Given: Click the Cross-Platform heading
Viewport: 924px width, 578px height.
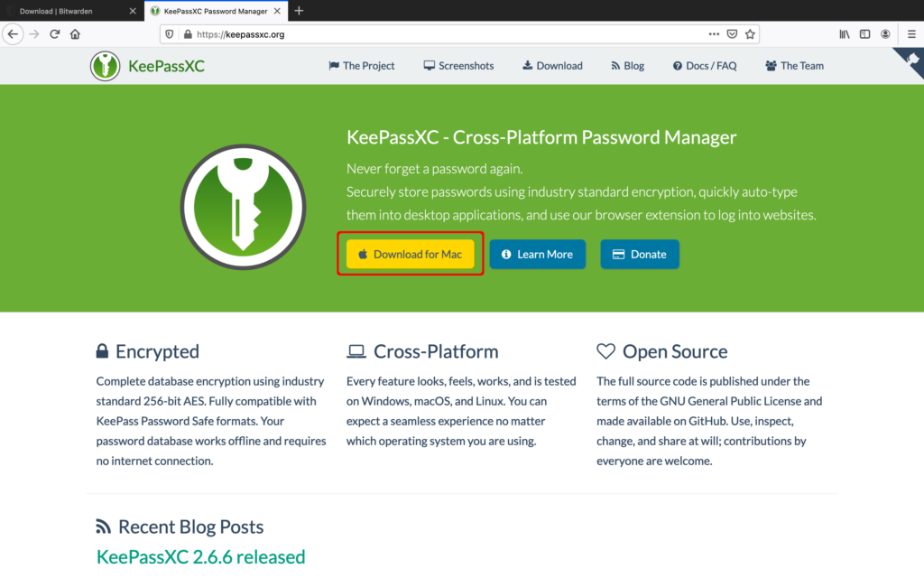Looking at the screenshot, I should (x=436, y=351).
